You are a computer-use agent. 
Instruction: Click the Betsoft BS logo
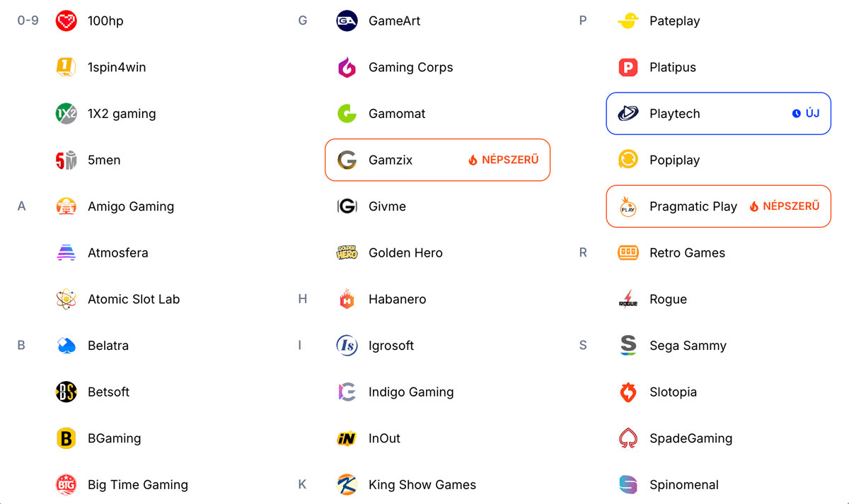(x=66, y=392)
